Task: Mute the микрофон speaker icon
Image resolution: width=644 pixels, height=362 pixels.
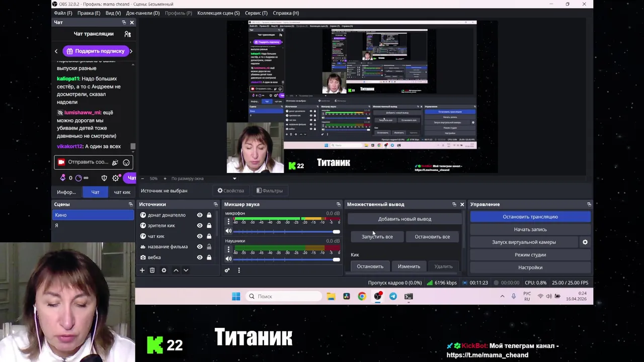Action: click(x=228, y=231)
